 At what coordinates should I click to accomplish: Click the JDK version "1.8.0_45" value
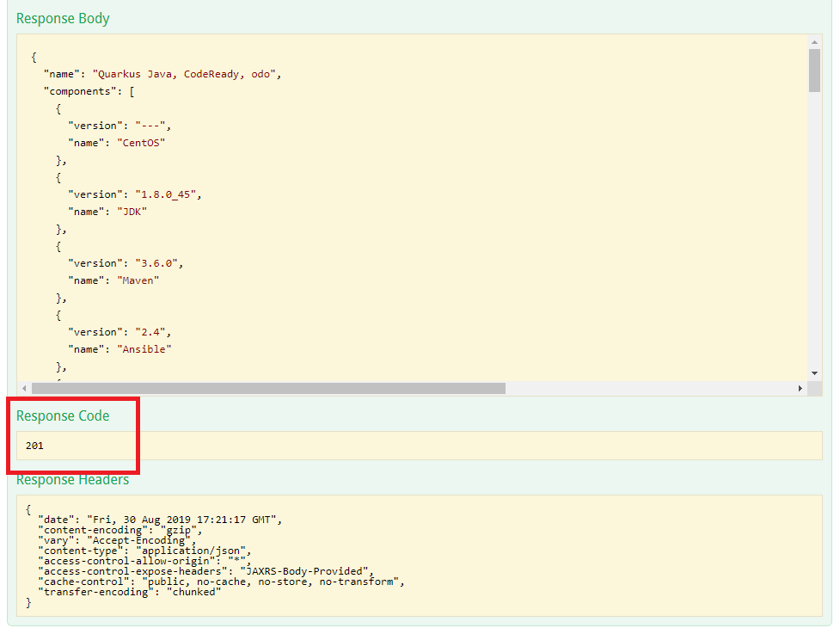167,194
